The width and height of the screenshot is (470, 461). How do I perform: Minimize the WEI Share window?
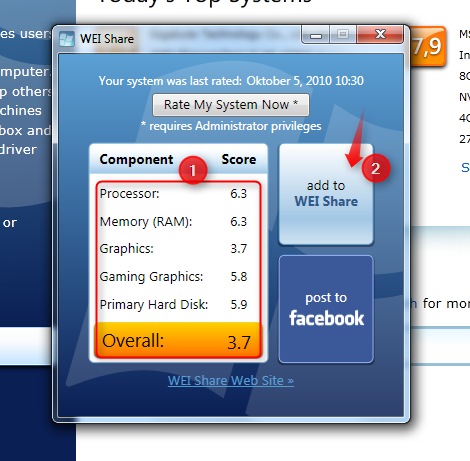[x=316, y=35]
